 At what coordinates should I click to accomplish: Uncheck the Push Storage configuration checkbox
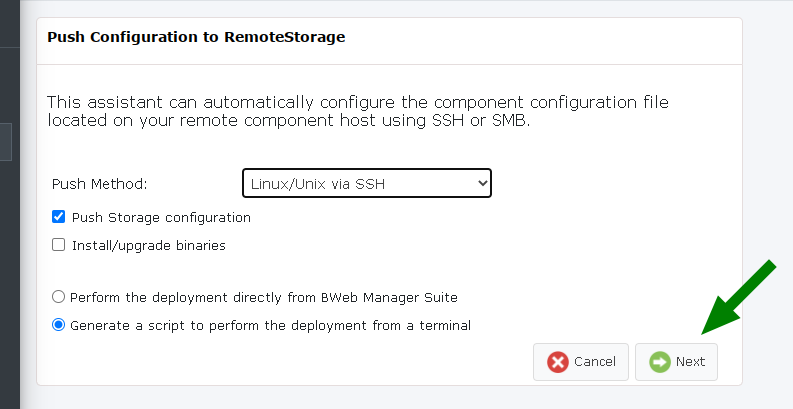coord(59,217)
